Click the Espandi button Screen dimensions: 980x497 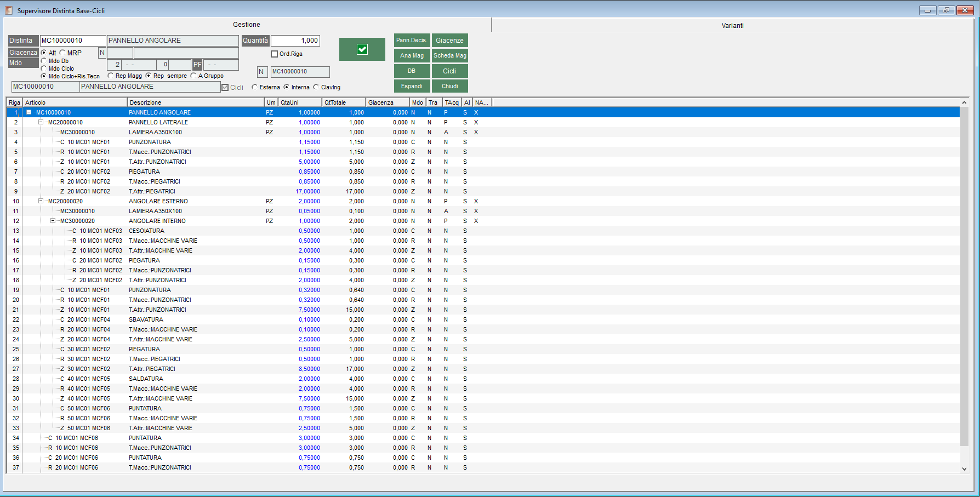tap(412, 86)
